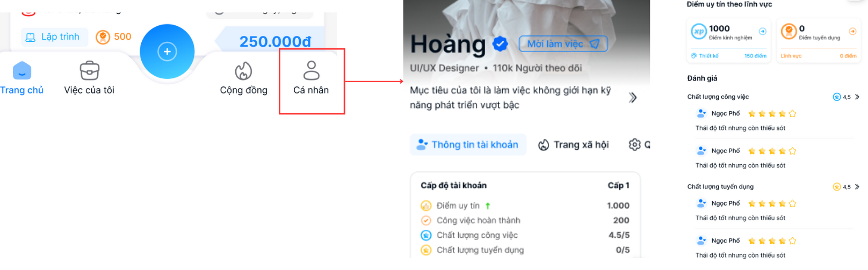Click the Điểm tuyển dụng medal icon
868x270 pixels.
[789, 32]
